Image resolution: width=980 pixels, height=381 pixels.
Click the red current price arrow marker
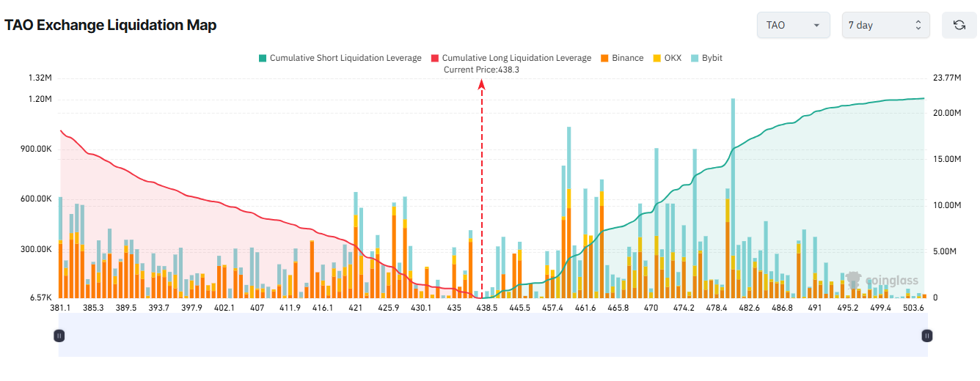pos(482,85)
